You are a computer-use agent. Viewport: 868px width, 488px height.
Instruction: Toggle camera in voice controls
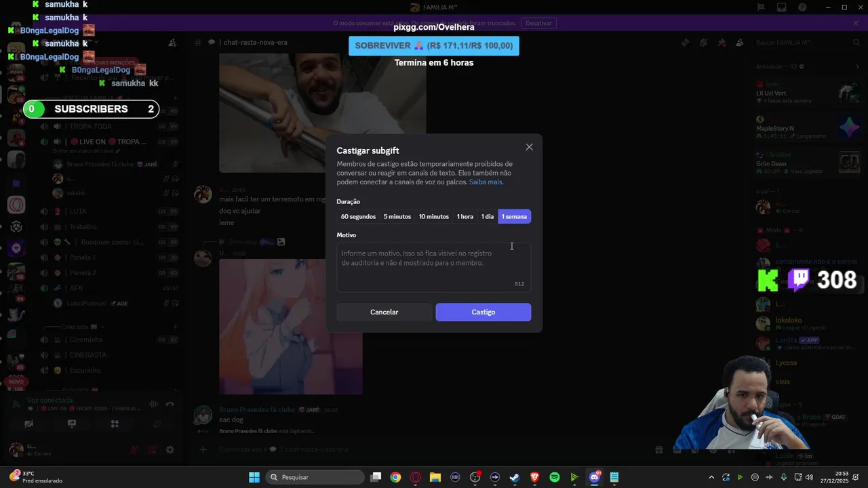[x=28, y=424]
